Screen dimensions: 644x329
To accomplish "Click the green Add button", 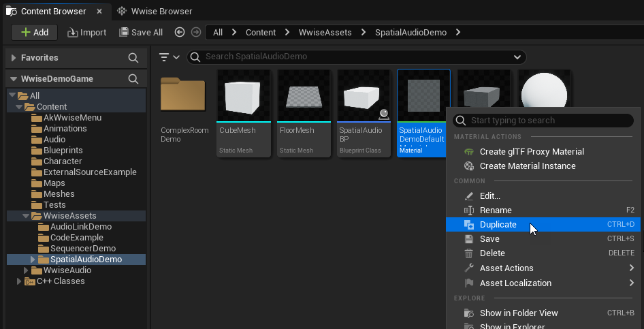I will pyautogui.click(x=34, y=32).
